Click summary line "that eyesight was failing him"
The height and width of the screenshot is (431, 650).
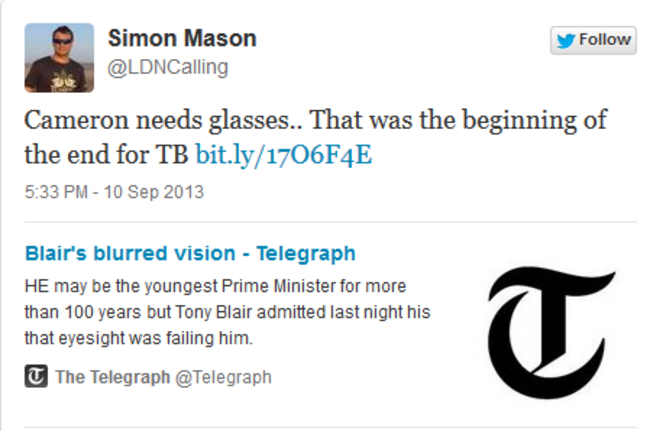click(138, 338)
